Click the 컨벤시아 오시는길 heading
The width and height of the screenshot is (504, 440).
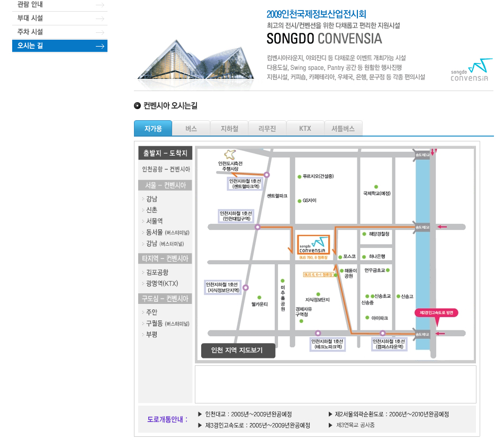point(170,105)
